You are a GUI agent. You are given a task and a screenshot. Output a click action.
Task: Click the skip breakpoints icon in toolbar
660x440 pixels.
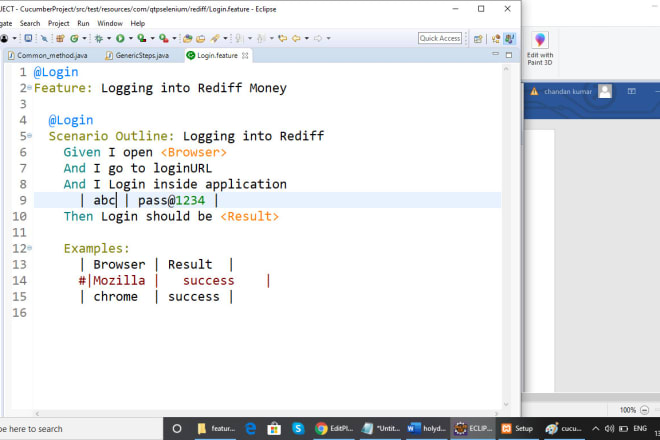(x=44, y=39)
